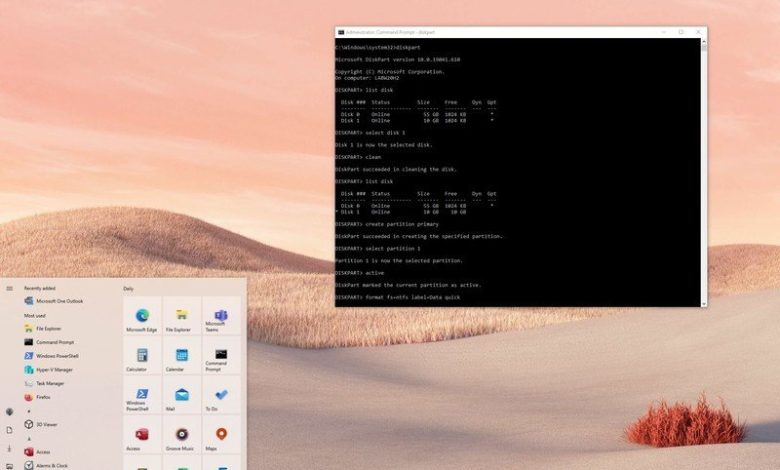Launch the To Do tile
Viewport: 780px width, 470px height.
coord(221,395)
